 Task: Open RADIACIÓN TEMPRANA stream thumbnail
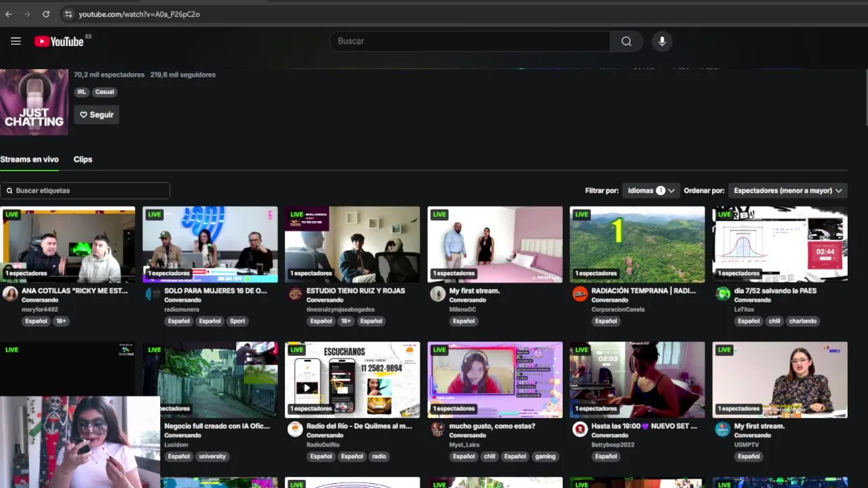tap(637, 244)
